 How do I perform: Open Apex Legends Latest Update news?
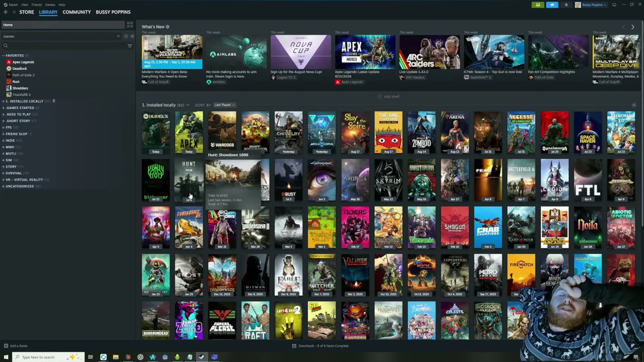coord(365,59)
